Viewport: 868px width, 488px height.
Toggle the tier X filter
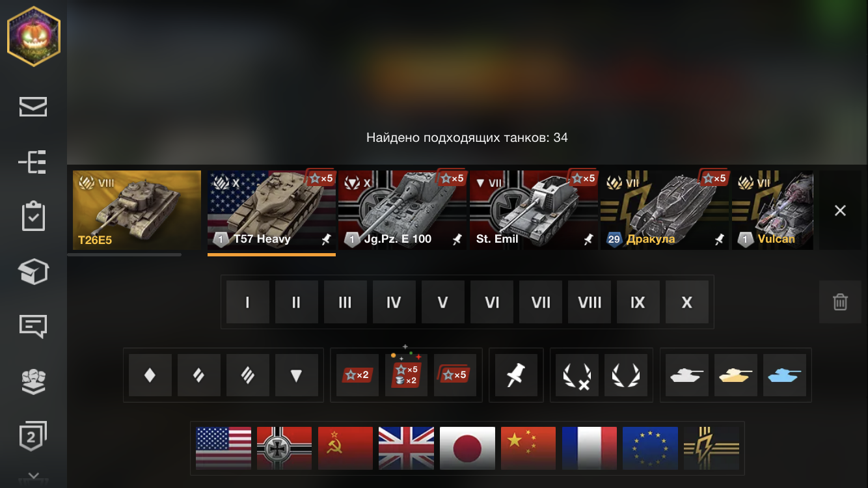coord(687,302)
